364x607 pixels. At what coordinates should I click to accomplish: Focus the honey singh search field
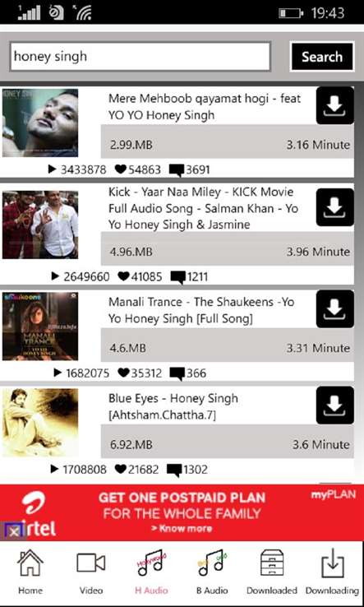140,57
